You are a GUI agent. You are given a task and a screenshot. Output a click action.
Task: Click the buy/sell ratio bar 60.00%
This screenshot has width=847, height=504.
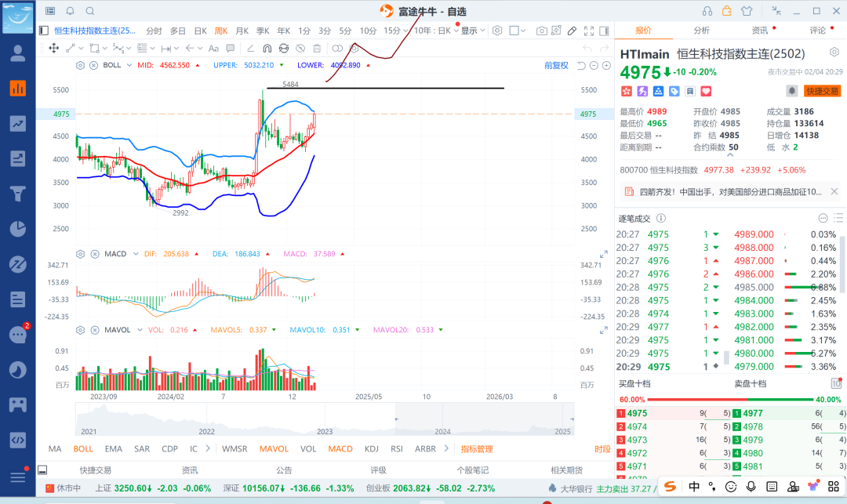coord(730,399)
